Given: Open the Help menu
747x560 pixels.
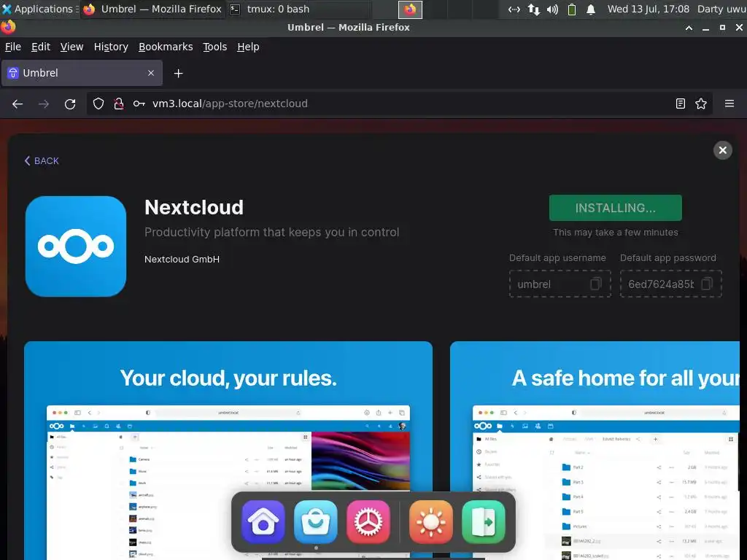Looking at the screenshot, I should [x=248, y=47].
